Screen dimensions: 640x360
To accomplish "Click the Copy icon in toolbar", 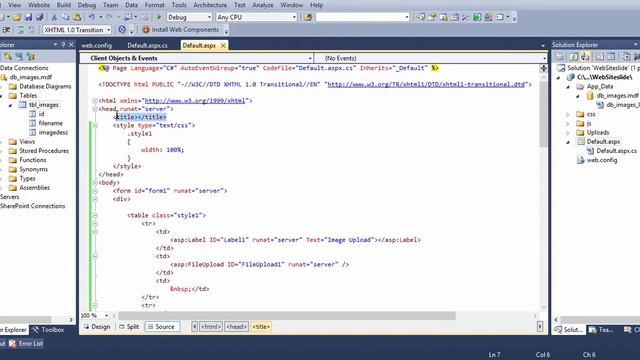I will (x=65, y=17).
